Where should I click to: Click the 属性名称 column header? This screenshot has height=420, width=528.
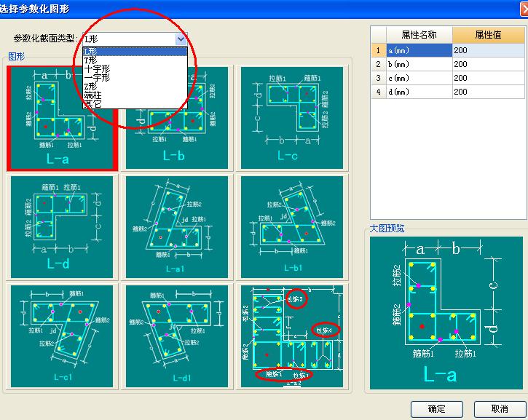[419, 35]
